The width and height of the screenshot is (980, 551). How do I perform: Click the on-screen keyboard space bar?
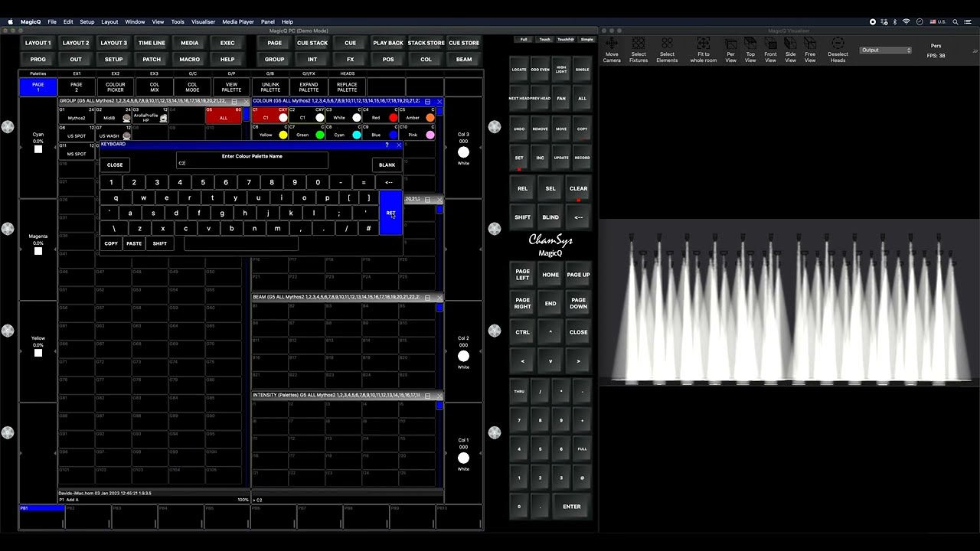click(241, 243)
